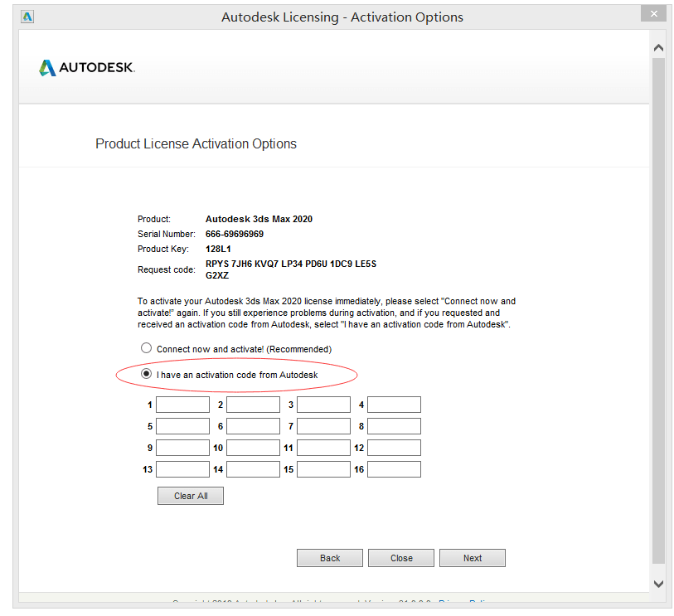Click the Next button
This screenshot has width=674, height=616.
coord(473,558)
